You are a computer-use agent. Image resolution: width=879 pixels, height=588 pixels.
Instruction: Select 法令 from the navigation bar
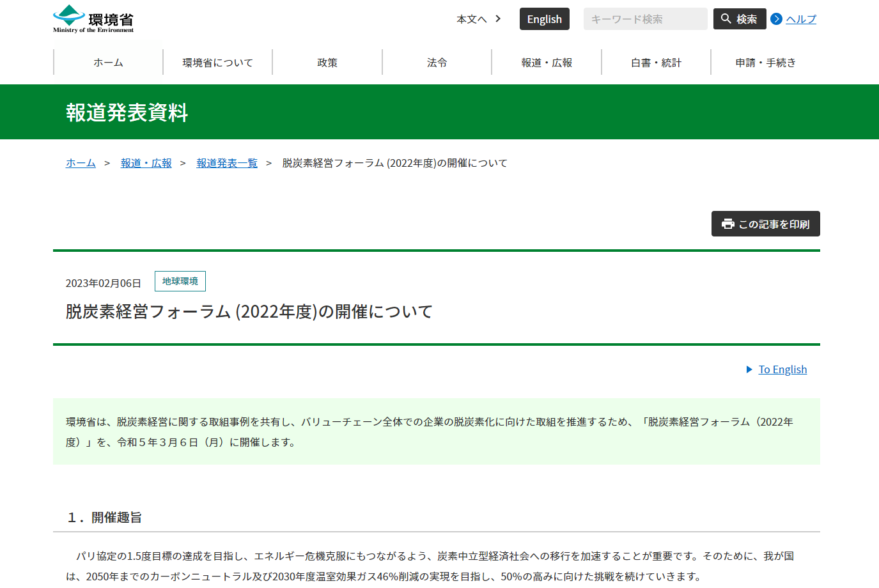coord(437,62)
